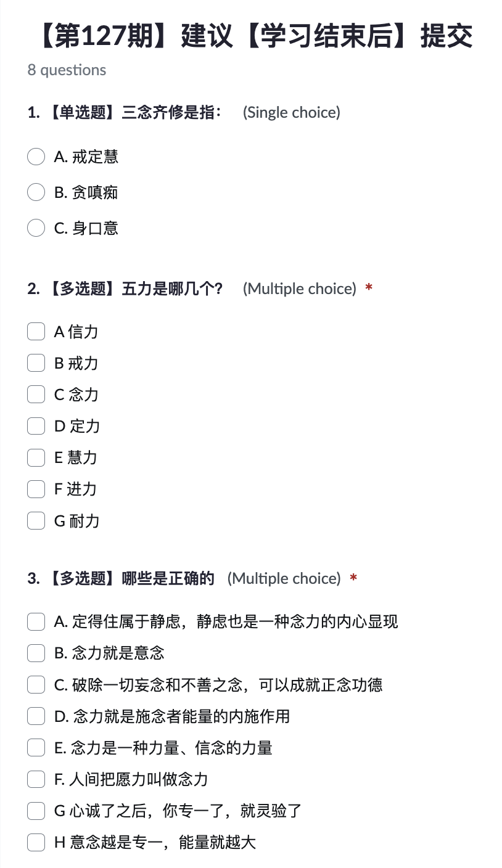Enable the C 念力 checkbox

tap(36, 395)
